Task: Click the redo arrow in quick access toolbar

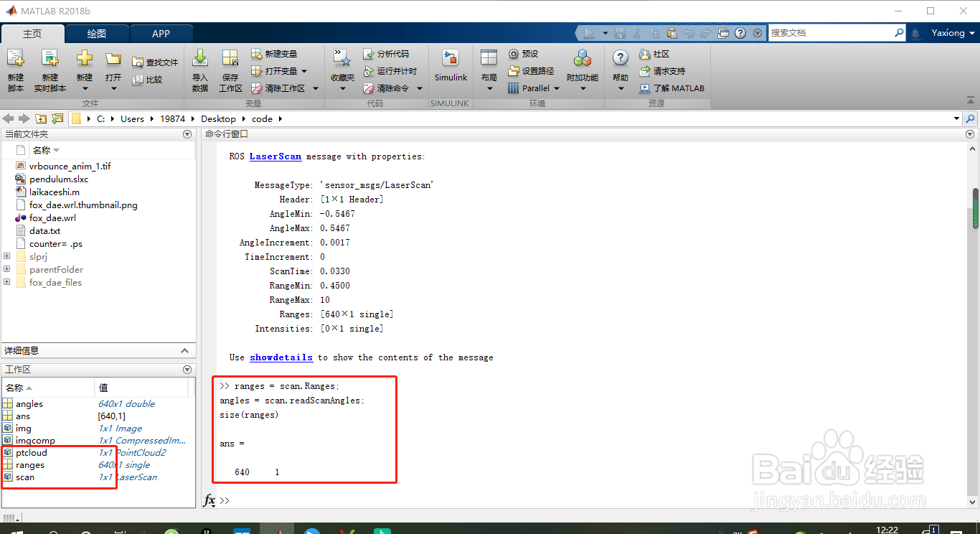Action: 706,33
